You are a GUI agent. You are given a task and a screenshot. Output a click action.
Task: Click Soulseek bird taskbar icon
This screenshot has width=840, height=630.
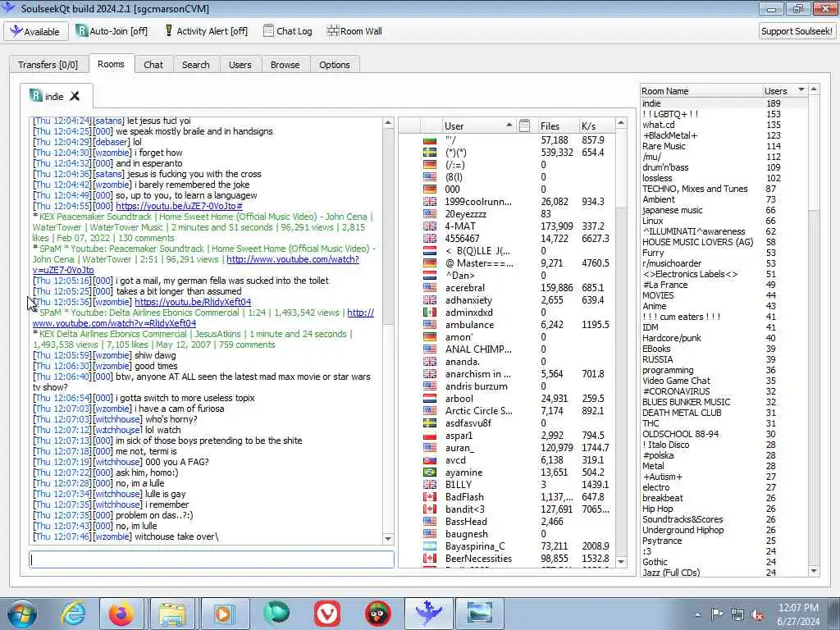(428, 614)
